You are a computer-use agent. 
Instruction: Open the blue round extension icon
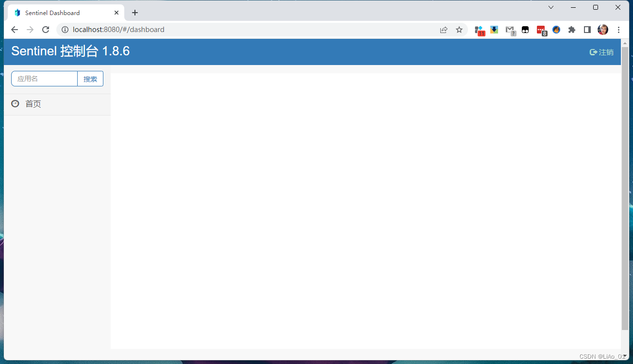[556, 30]
